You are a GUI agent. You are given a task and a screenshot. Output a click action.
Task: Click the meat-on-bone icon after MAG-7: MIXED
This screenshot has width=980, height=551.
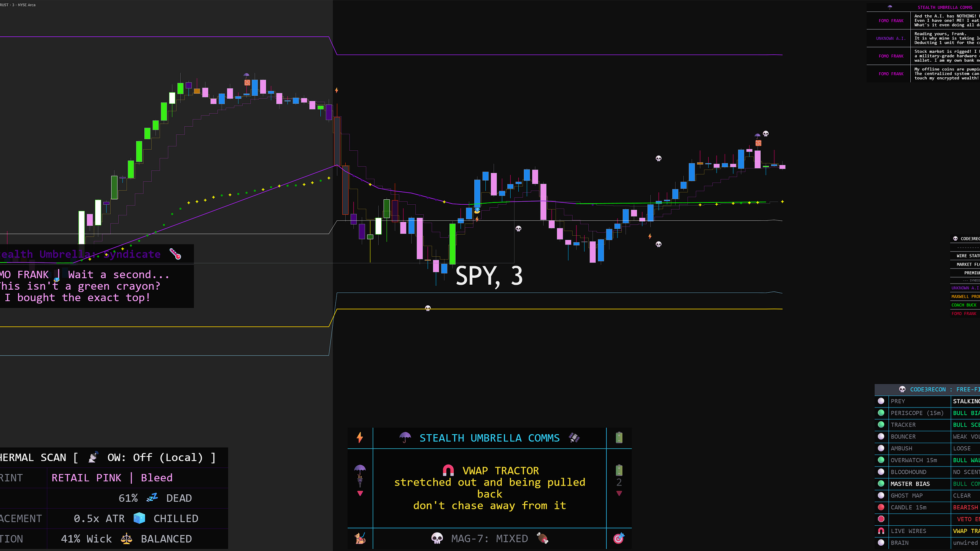543,538
